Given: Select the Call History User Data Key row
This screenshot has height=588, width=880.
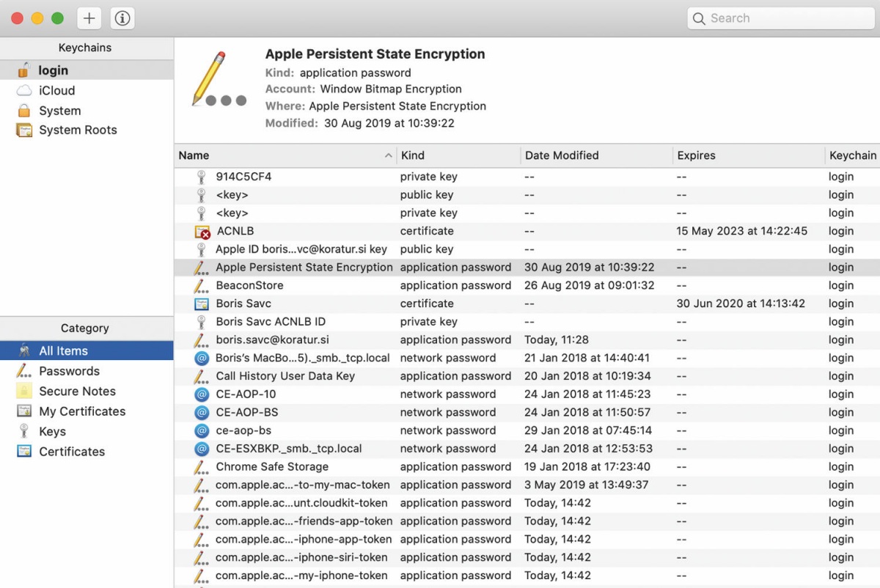Looking at the screenshot, I should tap(527, 376).
